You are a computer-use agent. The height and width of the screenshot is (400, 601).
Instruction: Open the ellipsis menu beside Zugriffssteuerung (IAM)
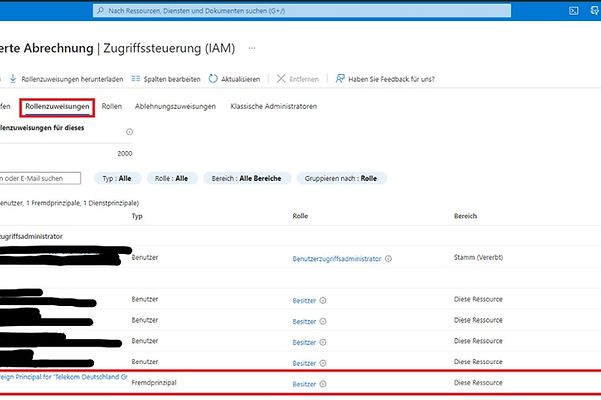pos(251,47)
